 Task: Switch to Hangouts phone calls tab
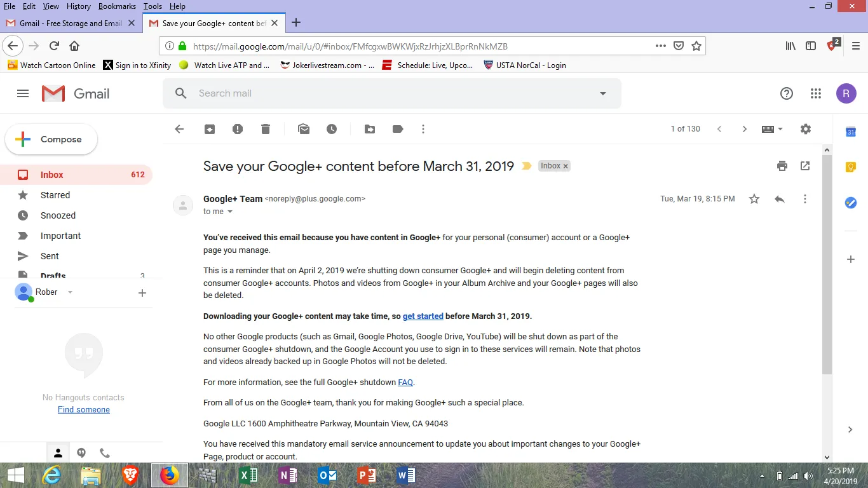(x=105, y=453)
